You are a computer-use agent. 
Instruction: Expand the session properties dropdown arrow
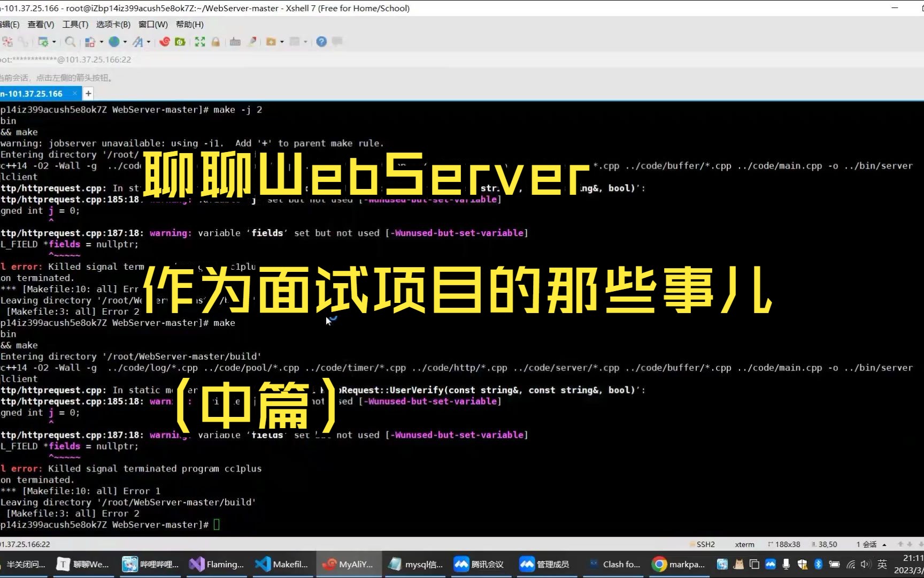tap(54, 42)
